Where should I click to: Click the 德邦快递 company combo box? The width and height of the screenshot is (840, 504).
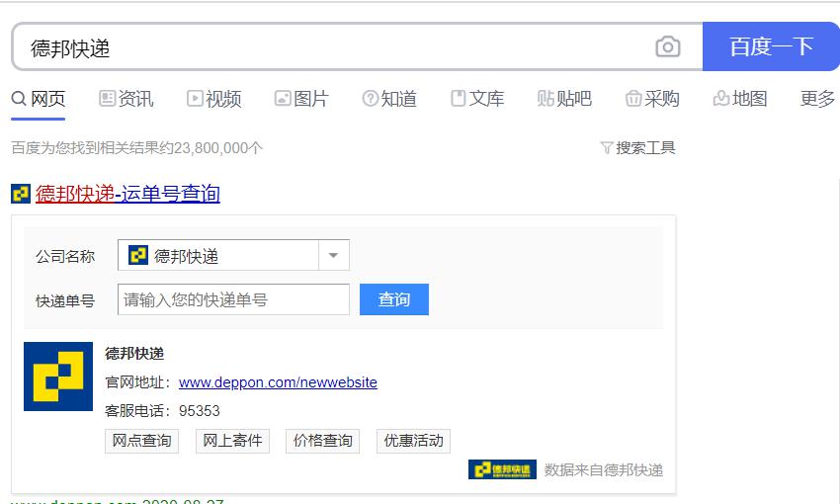point(233,256)
